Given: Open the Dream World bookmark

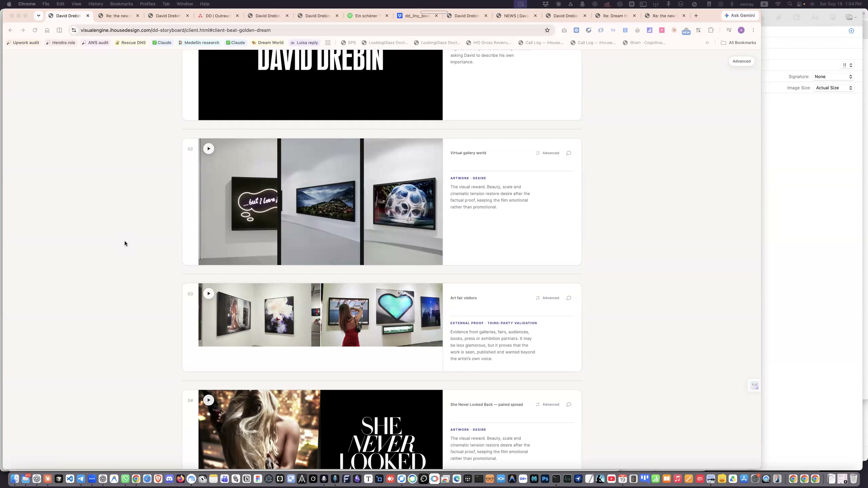Looking at the screenshot, I should coord(267,43).
